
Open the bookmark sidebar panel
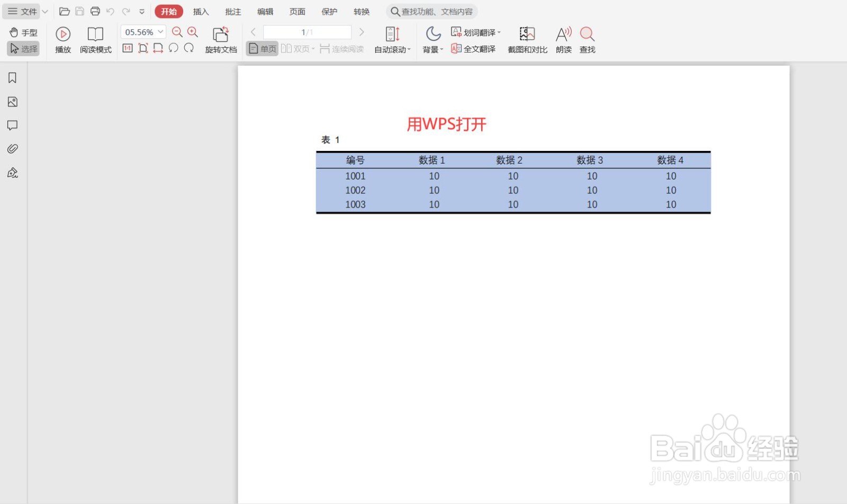(x=12, y=78)
